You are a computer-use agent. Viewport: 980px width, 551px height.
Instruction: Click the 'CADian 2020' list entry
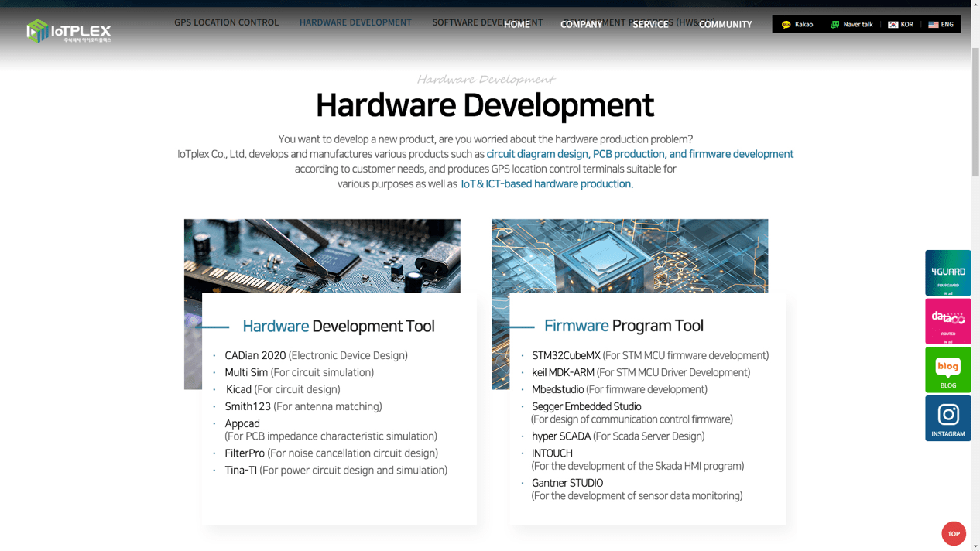316,355
